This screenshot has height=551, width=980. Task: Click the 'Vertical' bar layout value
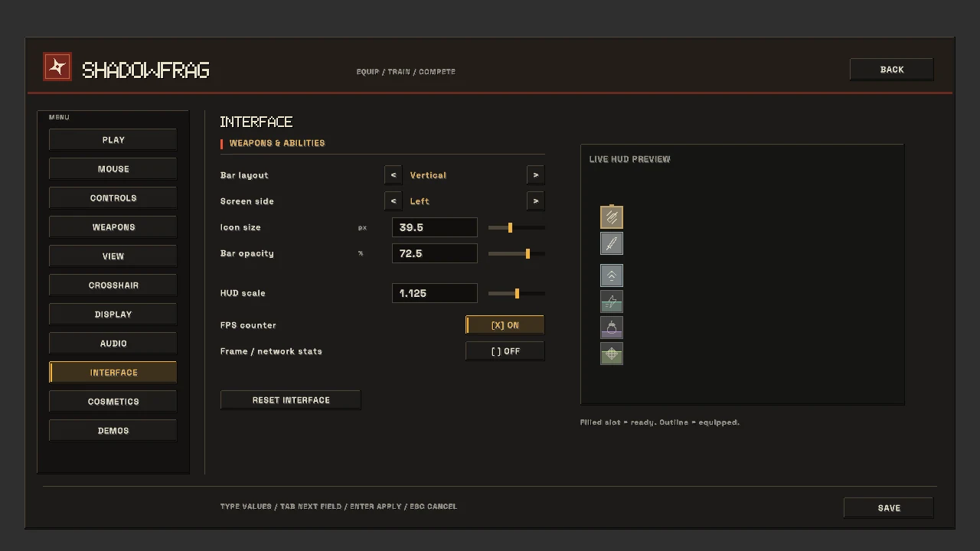click(x=428, y=175)
